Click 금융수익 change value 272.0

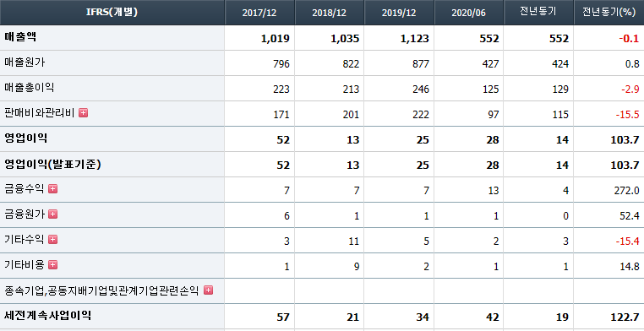pos(628,191)
